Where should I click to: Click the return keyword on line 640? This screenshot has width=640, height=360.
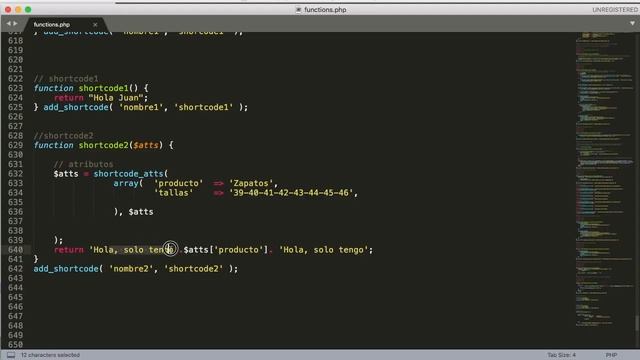point(69,250)
